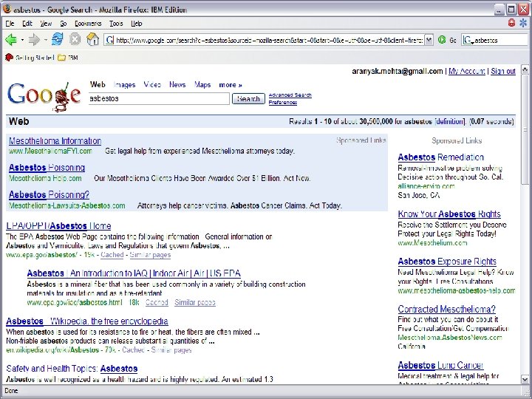Click the aranyak.mehta@gmail.com account text
This screenshot has height=399, width=532.
pos(398,71)
